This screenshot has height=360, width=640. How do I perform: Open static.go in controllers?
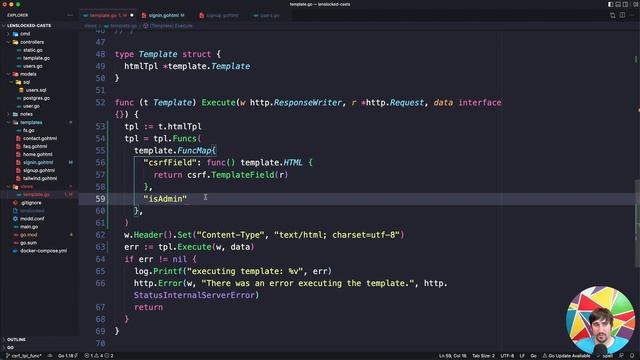tap(33, 50)
